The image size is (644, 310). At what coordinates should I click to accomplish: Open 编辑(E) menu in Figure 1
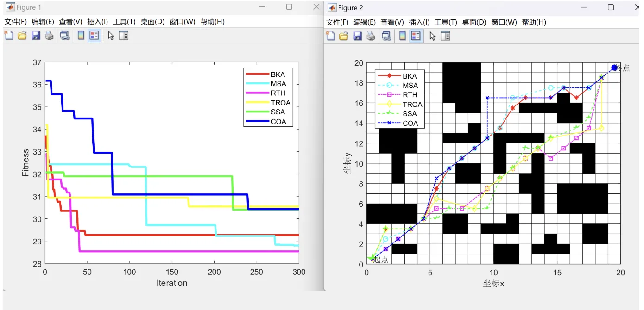click(x=43, y=22)
